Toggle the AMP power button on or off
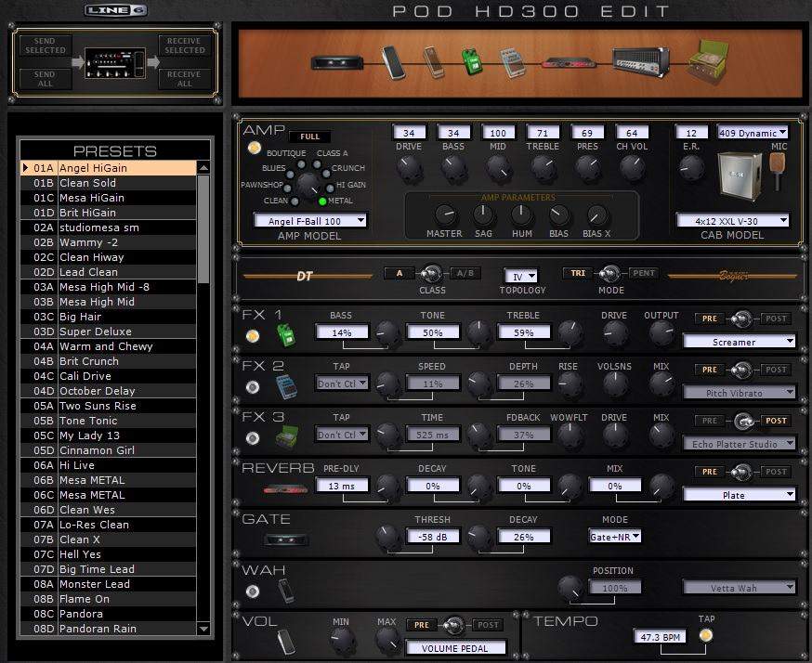812x663 pixels. point(252,148)
